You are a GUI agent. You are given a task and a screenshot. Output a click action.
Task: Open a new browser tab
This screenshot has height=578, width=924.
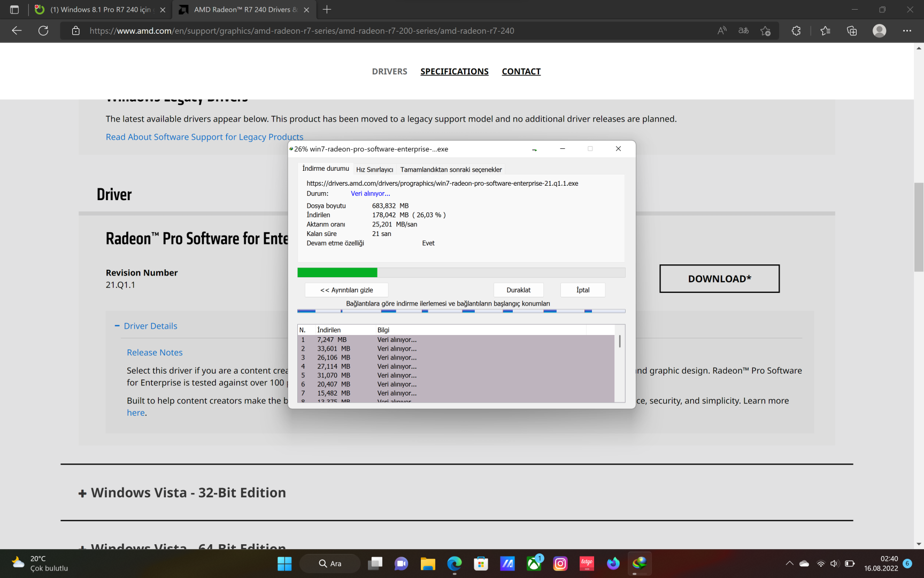[327, 10]
